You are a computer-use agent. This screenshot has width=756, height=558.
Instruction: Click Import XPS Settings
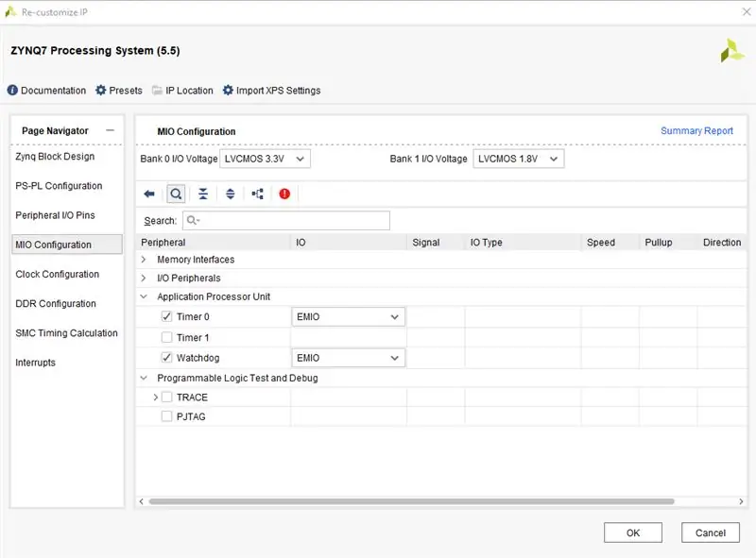click(271, 90)
